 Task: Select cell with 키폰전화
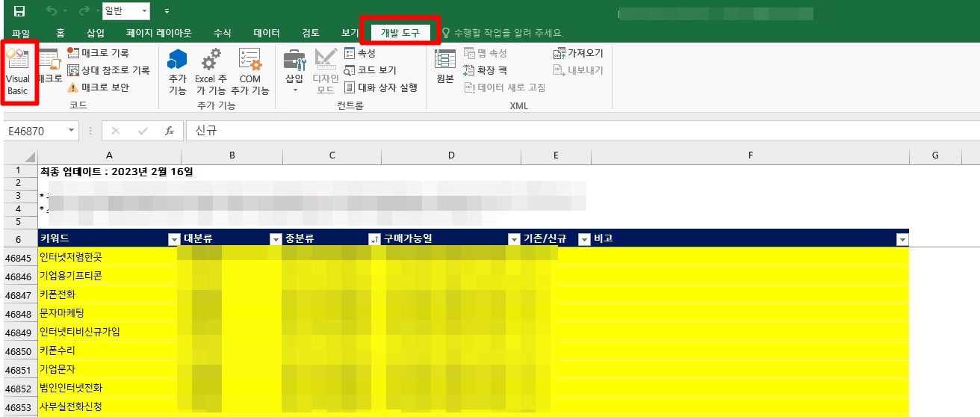pos(109,294)
